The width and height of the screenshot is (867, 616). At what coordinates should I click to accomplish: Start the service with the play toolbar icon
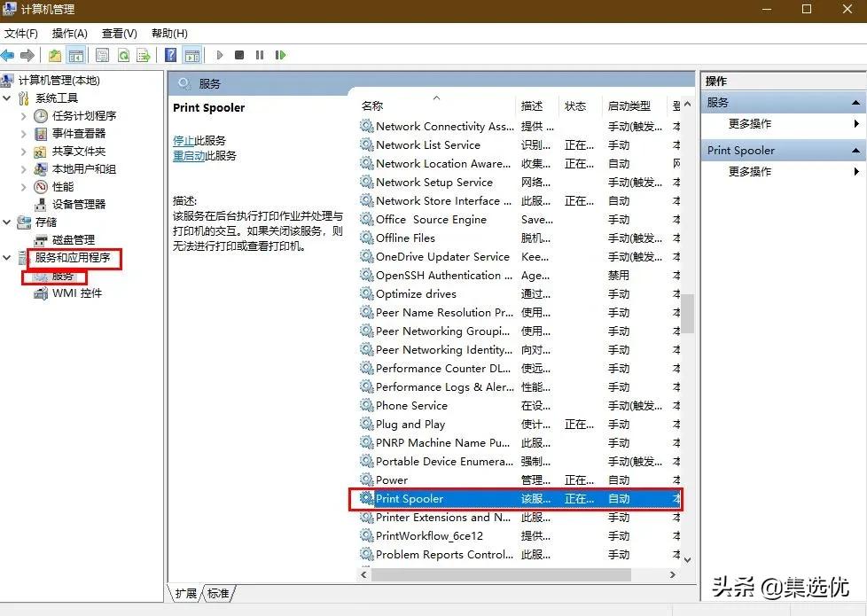(220, 55)
